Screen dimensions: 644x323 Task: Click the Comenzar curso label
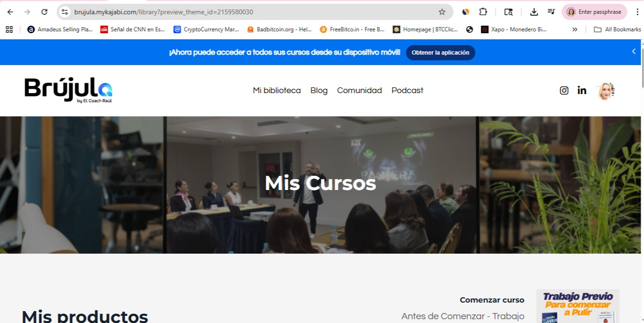tap(492, 300)
